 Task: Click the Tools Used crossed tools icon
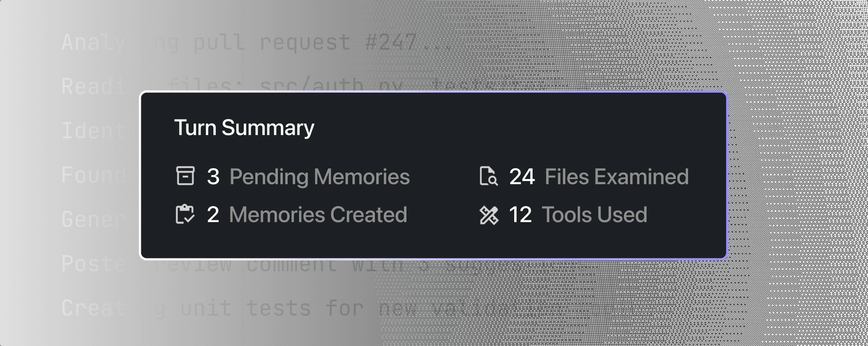(488, 215)
